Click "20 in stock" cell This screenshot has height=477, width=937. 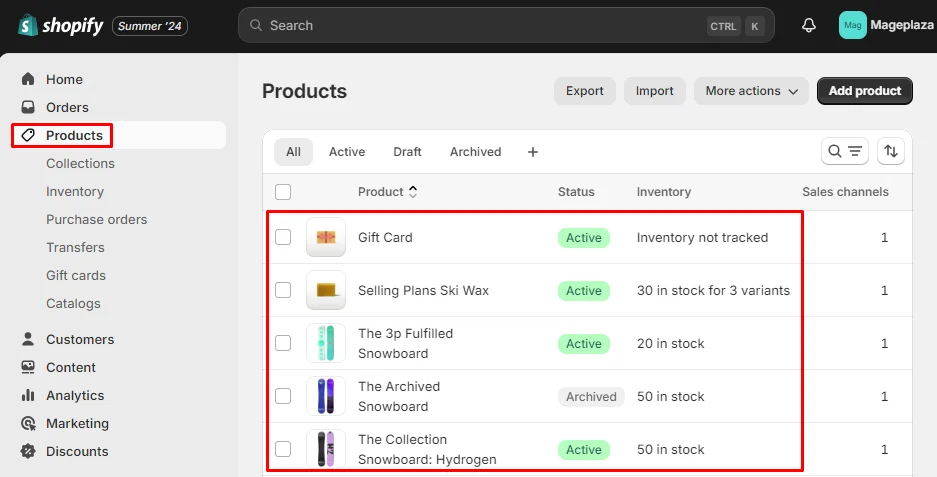[x=670, y=344]
